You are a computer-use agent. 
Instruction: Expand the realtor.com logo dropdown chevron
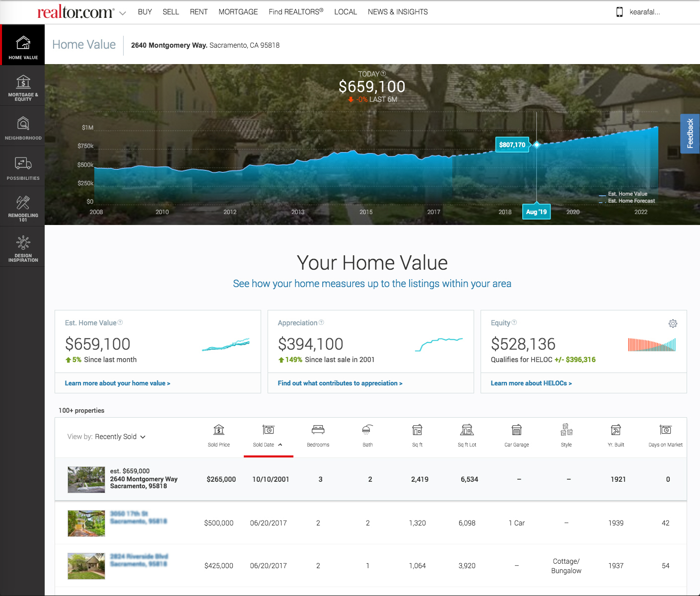click(x=122, y=14)
